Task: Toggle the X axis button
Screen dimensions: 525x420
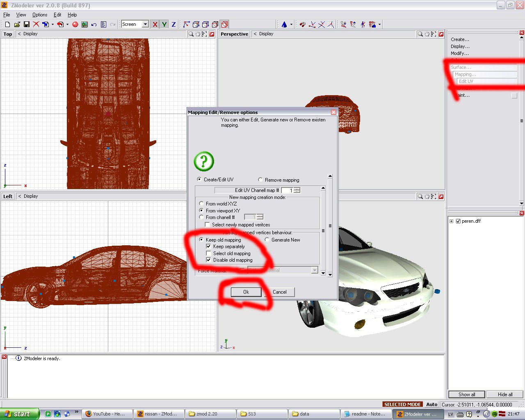Action: (155, 25)
